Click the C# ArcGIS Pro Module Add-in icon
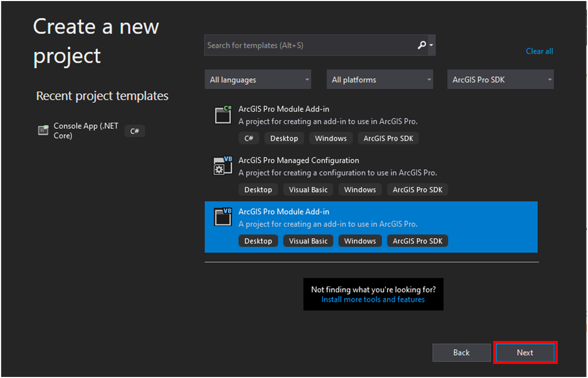 [223, 115]
